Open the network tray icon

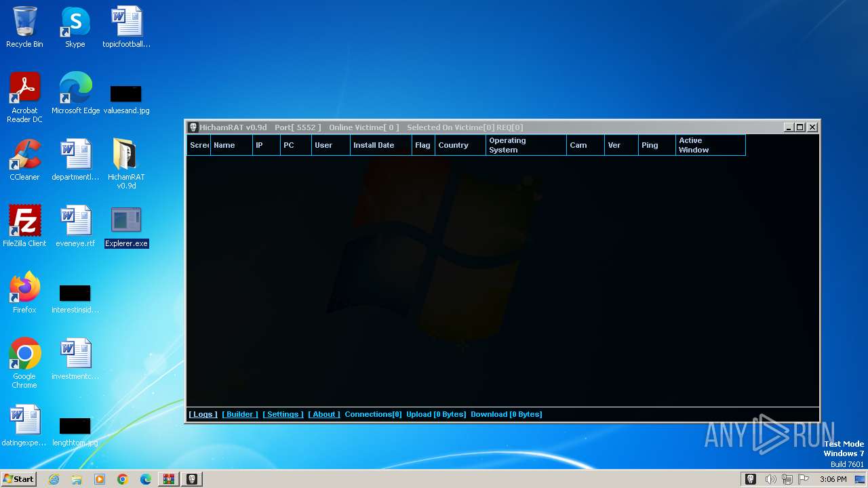[x=787, y=479]
